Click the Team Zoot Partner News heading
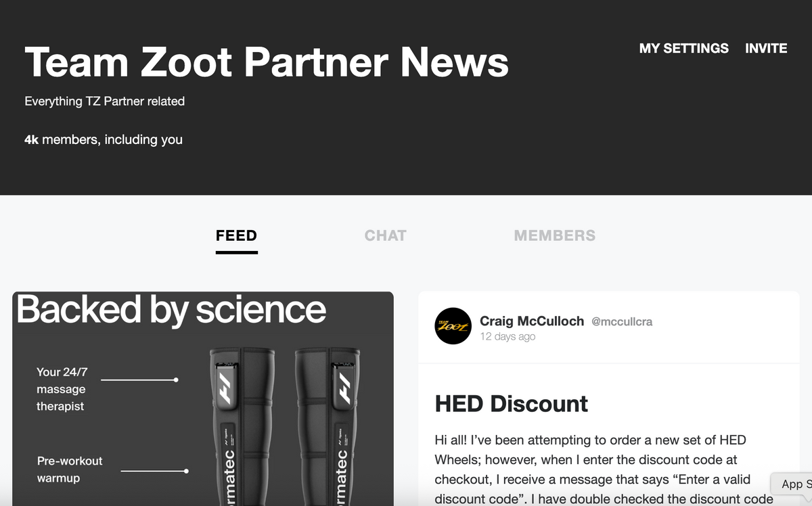Image resolution: width=812 pixels, height=506 pixels. coord(266,62)
